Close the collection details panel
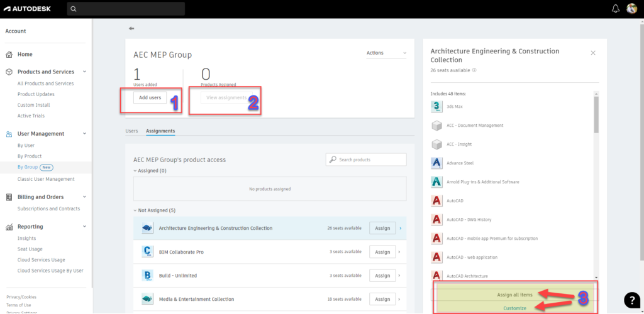 (x=592, y=53)
